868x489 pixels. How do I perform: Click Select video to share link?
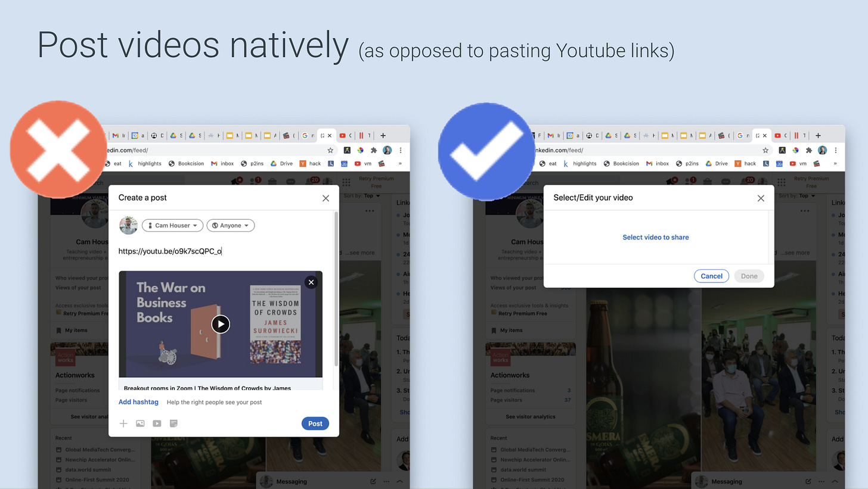click(x=656, y=237)
